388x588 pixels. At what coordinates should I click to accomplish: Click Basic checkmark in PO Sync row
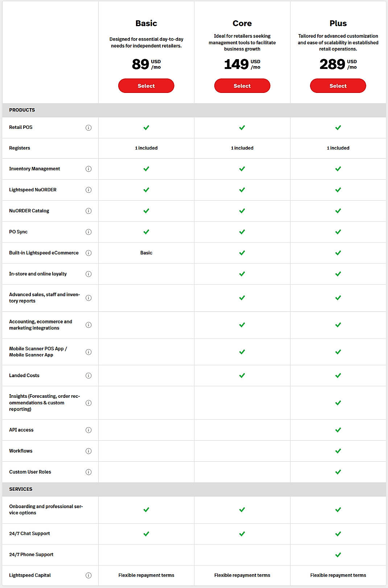(x=146, y=232)
